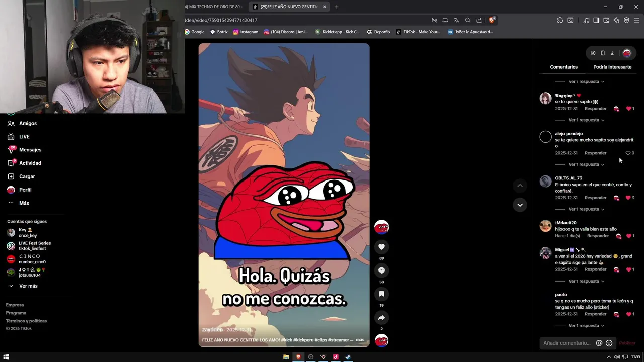The height and width of the screenshot is (362, 644).
Task: Reply to alejo pendejo's comment via Responder
Action: point(596,153)
